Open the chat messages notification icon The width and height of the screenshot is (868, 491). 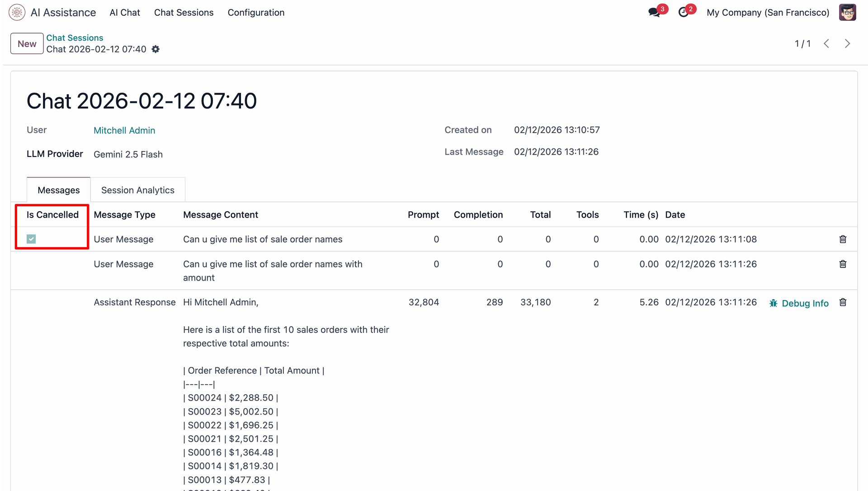coord(654,12)
